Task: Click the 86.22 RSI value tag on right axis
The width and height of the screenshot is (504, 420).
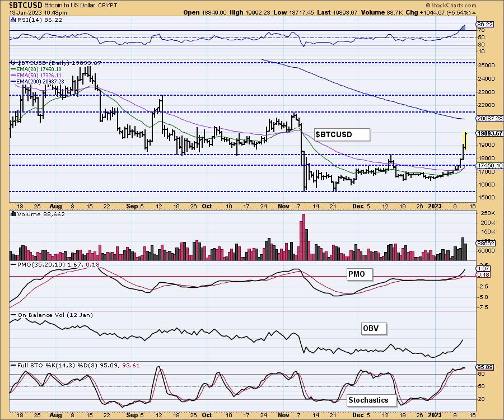Action: [485, 25]
